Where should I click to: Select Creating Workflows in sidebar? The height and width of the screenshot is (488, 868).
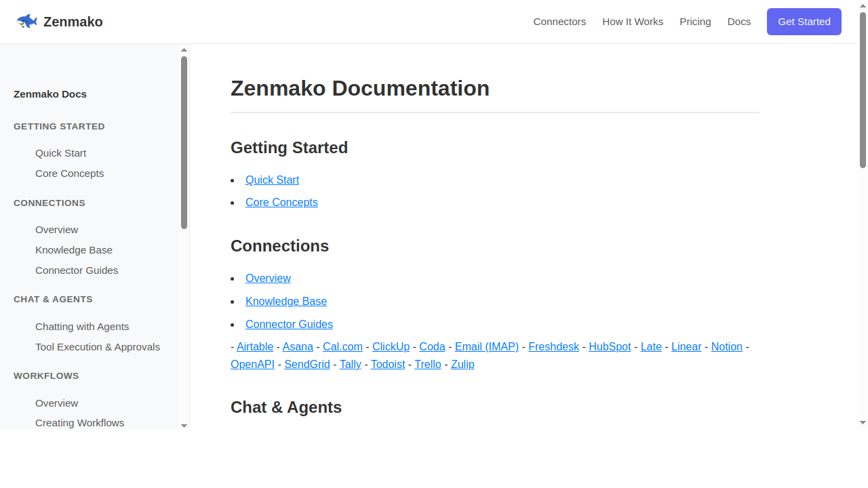point(80,423)
